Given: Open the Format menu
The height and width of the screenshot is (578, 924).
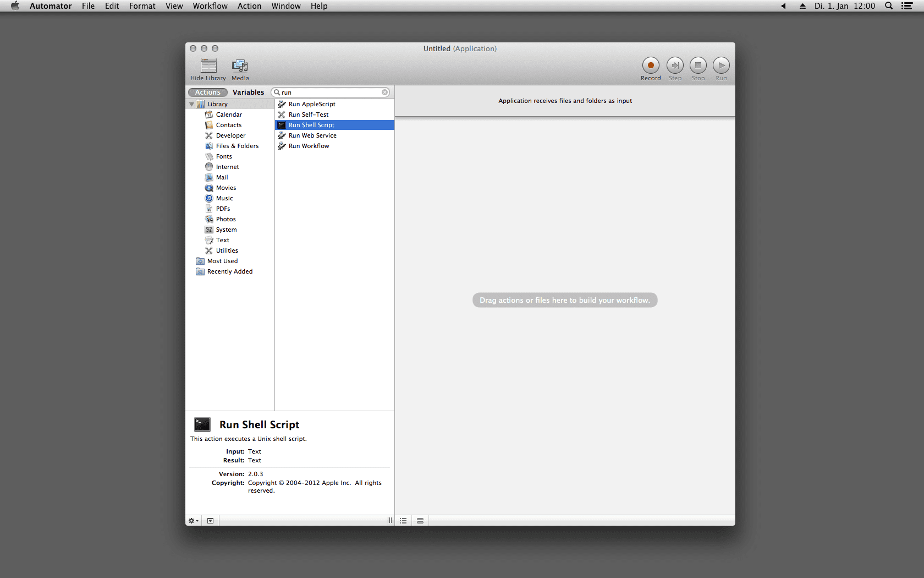Looking at the screenshot, I should point(142,6).
